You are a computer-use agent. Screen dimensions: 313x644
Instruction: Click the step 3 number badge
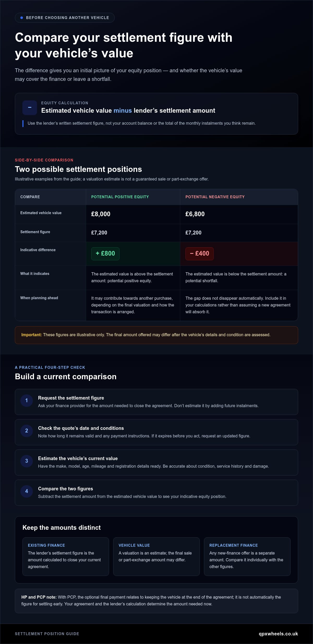[x=27, y=461]
